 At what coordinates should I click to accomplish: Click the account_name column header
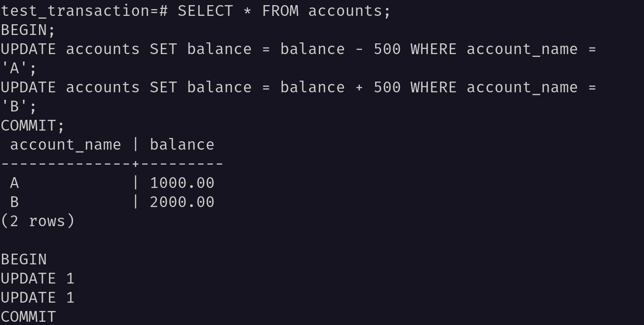pyautogui.click(x=66, y=145)
